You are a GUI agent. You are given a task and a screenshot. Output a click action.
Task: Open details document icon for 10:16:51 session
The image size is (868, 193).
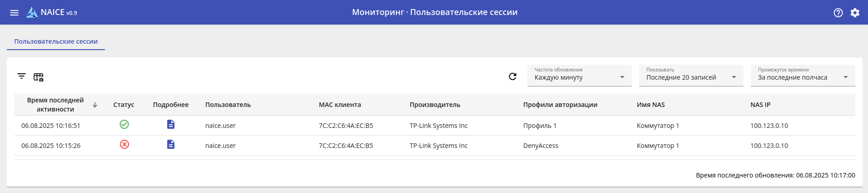171,124
